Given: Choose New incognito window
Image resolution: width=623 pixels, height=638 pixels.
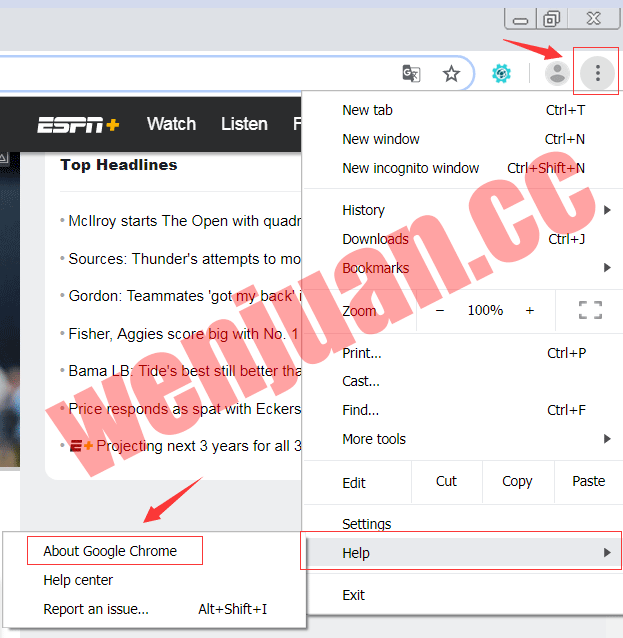Looking at the screenshot, I should coord(411,168).
